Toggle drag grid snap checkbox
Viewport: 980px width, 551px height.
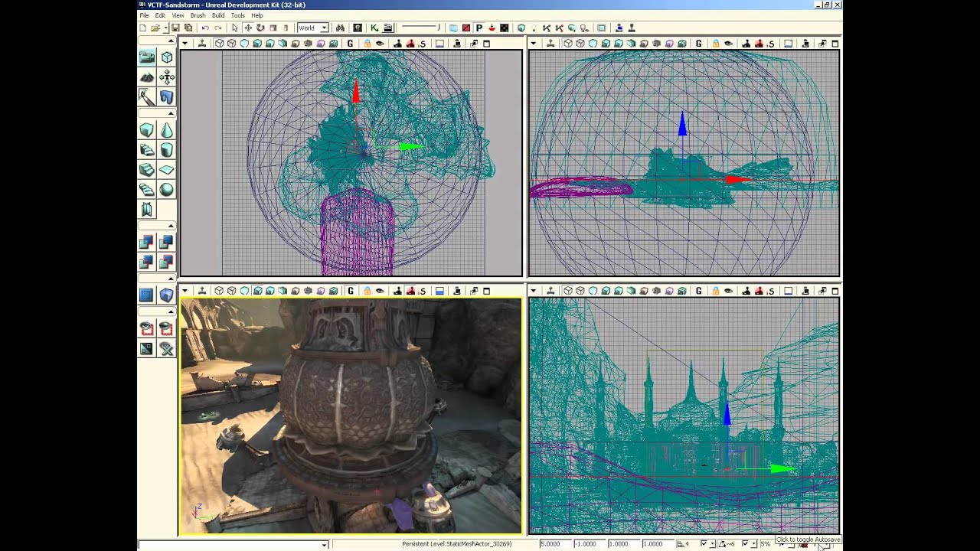704,544
